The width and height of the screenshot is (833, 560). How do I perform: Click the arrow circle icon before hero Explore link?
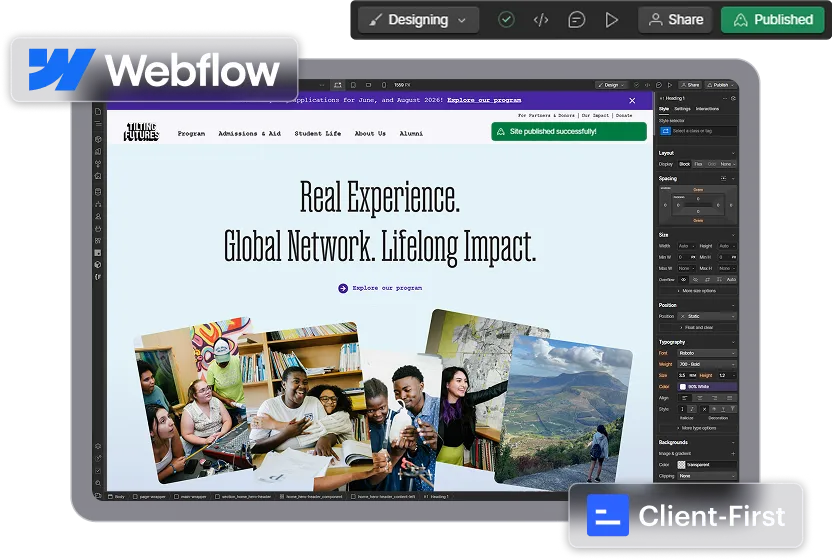point(343,288)
